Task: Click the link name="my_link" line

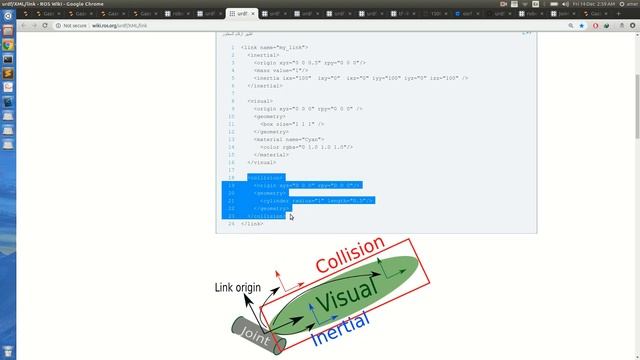Action: pyautogui.click(x=274, y=47)
